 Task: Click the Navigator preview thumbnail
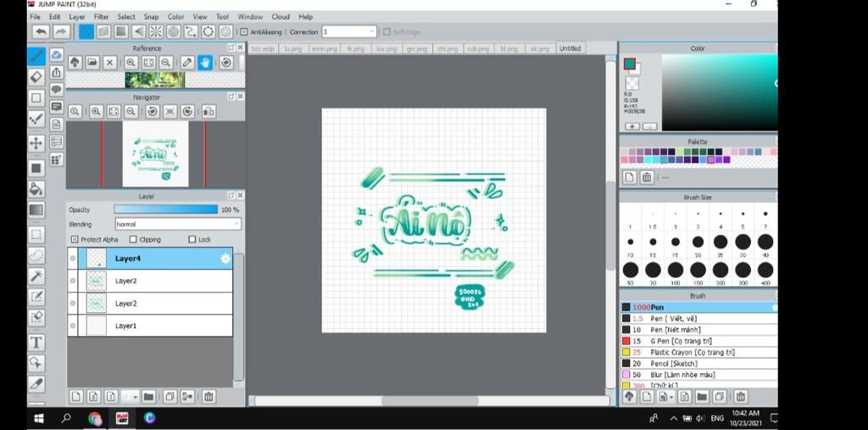point(156,154)
